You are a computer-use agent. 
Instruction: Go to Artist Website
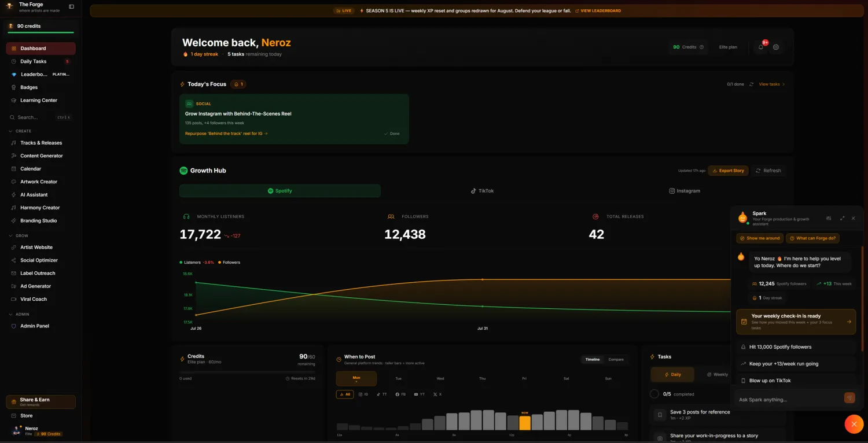41,247
